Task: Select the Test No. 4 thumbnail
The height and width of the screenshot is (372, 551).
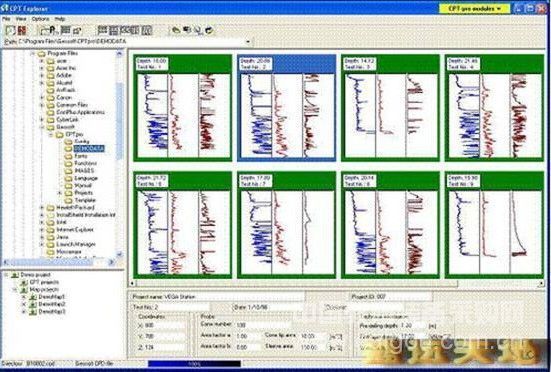Action: [x=494, y=108]
